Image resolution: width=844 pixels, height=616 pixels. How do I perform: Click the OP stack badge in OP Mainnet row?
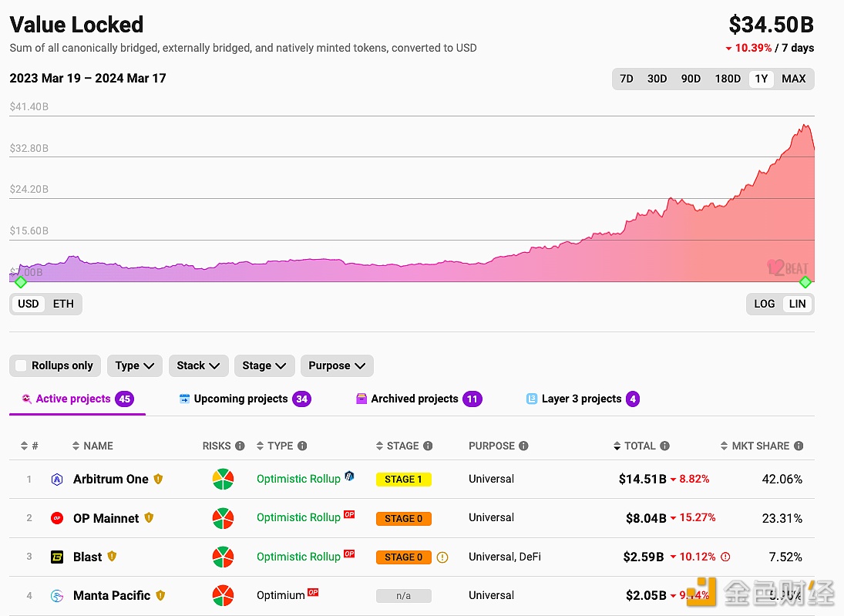349,514
